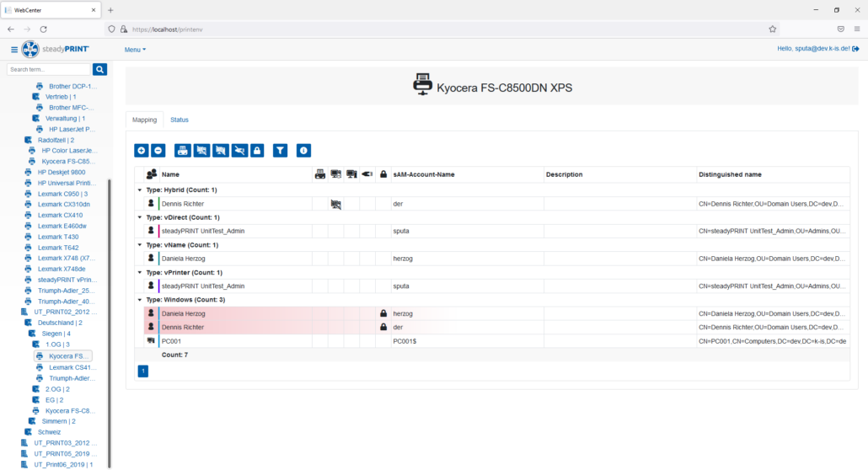The image size is (868, 470).
Task: Select the PC001 table row name
Action: pyautogui.click(x=171, y=341)
